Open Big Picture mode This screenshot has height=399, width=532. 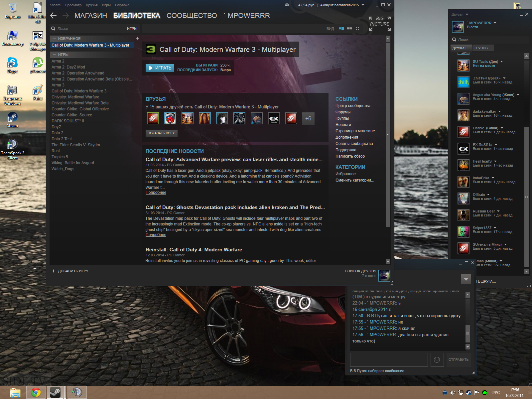380,24
